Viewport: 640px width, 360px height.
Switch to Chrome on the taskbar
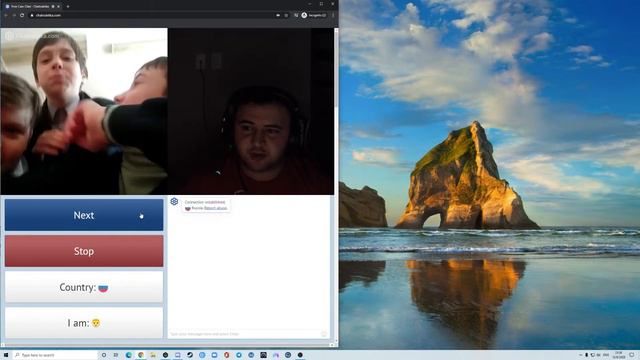tap(141, 355)
